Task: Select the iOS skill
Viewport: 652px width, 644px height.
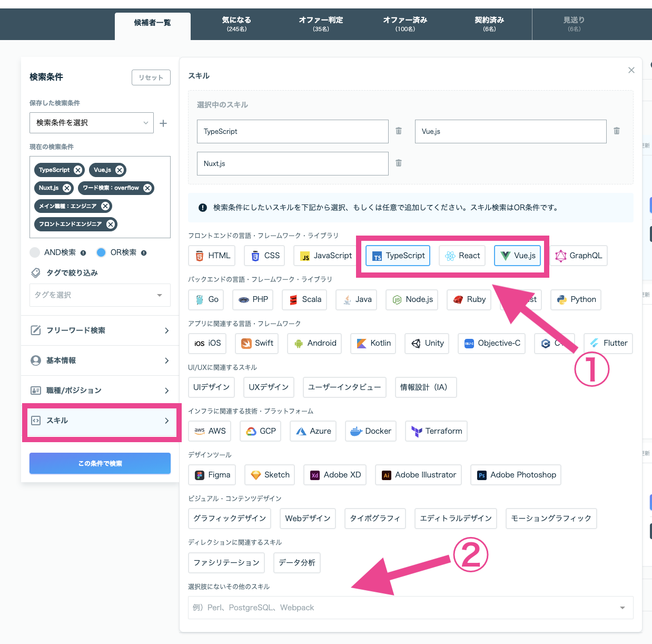Action: pyautogui.click(x=208, y=343)
